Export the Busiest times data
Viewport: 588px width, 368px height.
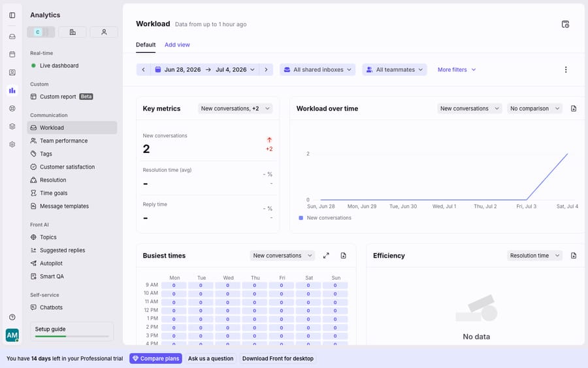click(343, 256)
